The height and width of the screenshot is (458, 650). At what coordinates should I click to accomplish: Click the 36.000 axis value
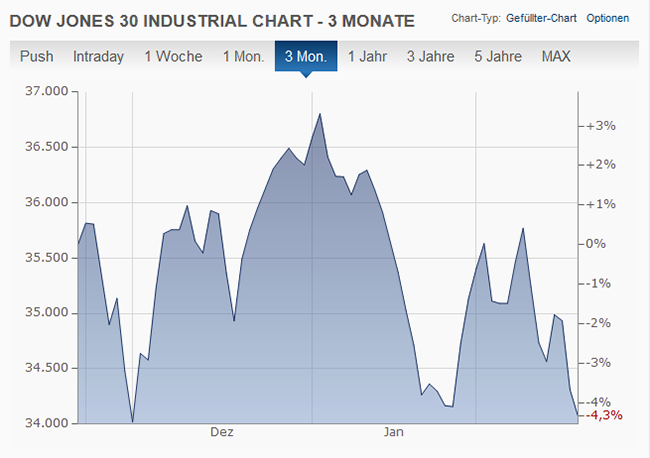point(46,202)
